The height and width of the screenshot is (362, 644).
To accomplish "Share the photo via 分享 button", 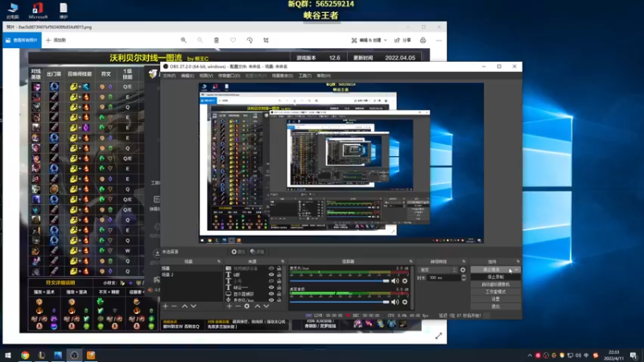I will (x=402, y=40).
